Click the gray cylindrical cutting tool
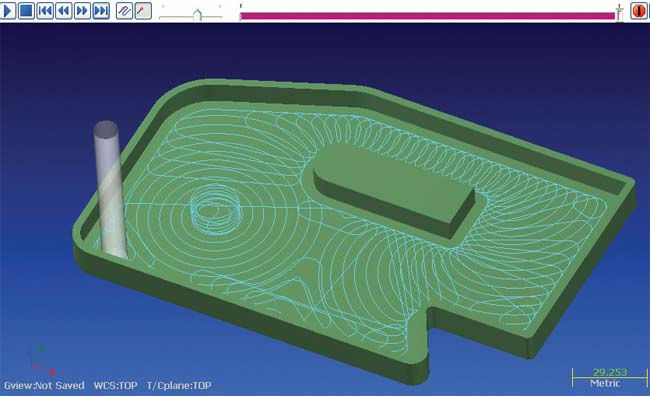This screenshot has height=396, width=650. [x=109, y=189]
